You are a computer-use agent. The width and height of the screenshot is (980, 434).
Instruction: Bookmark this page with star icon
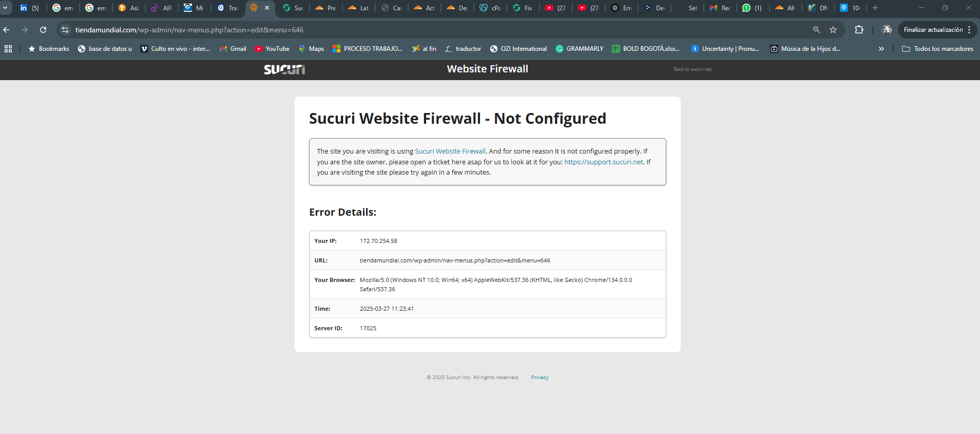coord(833,30)
